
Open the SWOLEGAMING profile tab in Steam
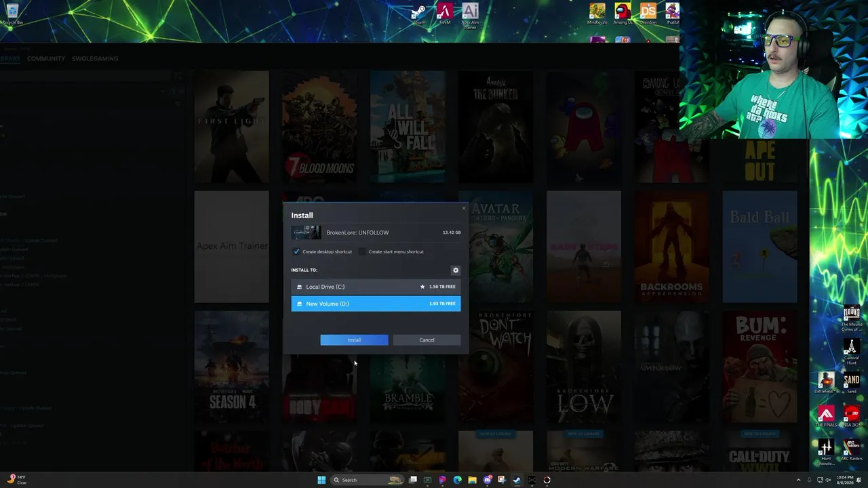[x=95, y=58]
